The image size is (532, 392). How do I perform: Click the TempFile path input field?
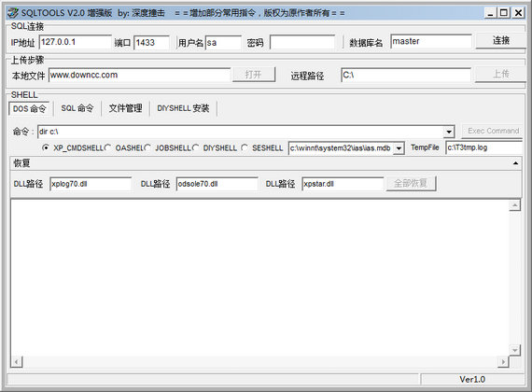click(x=483, y=147)
